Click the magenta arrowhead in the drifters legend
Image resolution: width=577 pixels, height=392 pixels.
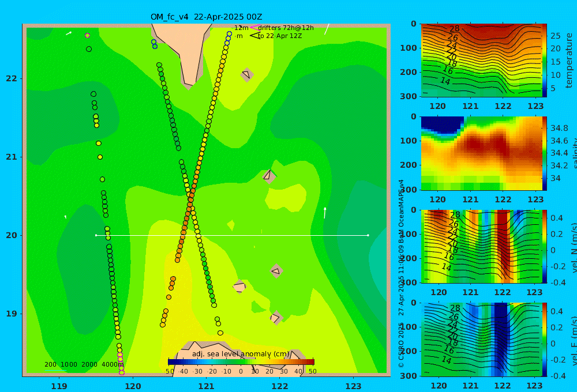click(254, 28)
